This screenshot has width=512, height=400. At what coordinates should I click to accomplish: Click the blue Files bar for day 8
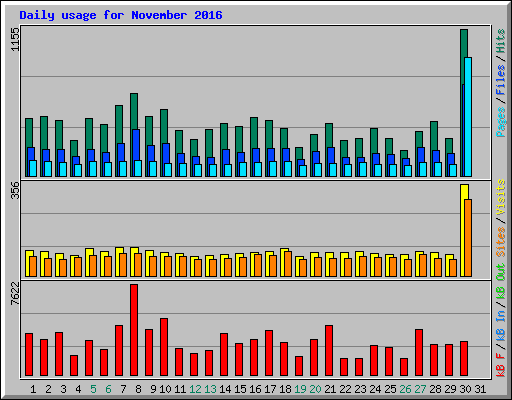pos(136,145)
